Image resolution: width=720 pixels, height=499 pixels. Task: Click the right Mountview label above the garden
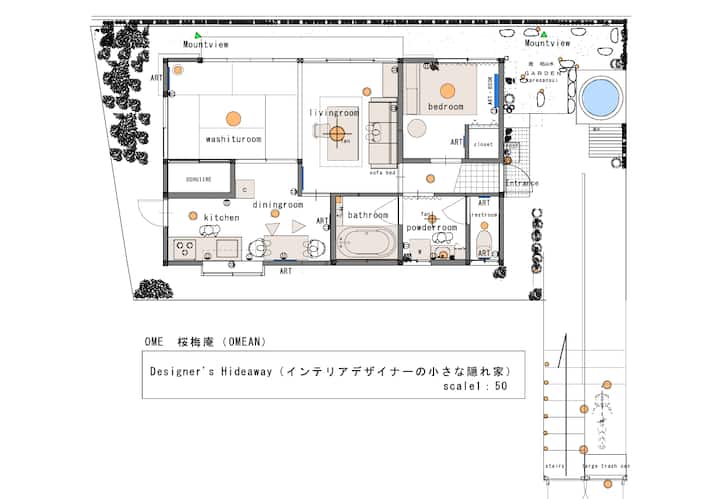(547, 43)
